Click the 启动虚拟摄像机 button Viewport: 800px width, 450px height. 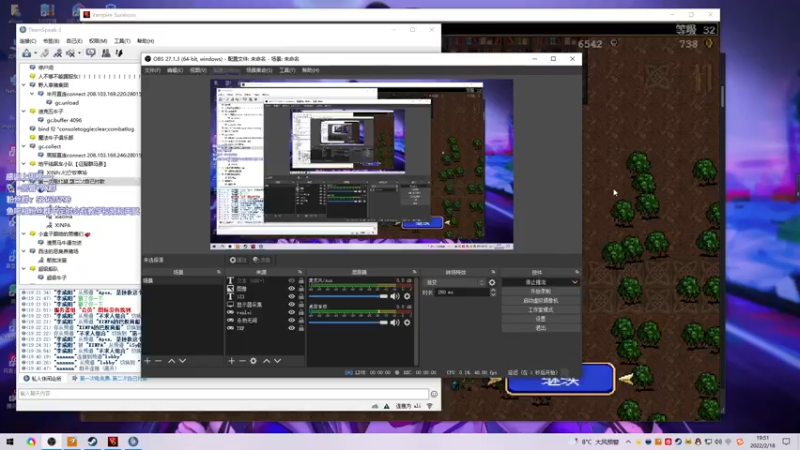(x=540, y=301)
